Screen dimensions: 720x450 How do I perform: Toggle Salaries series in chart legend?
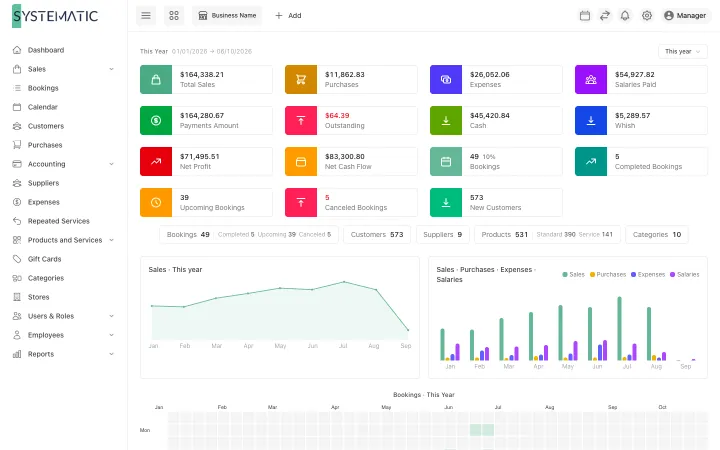click(x=685, y=274)
